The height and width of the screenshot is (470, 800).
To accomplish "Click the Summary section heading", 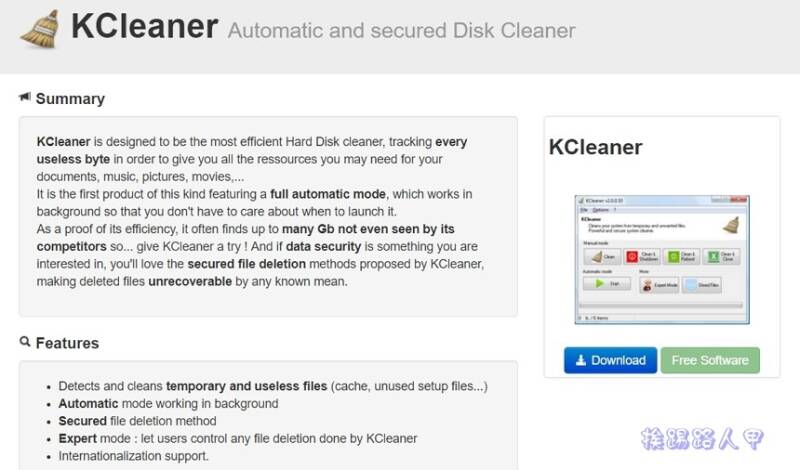I will click(70, 98).
